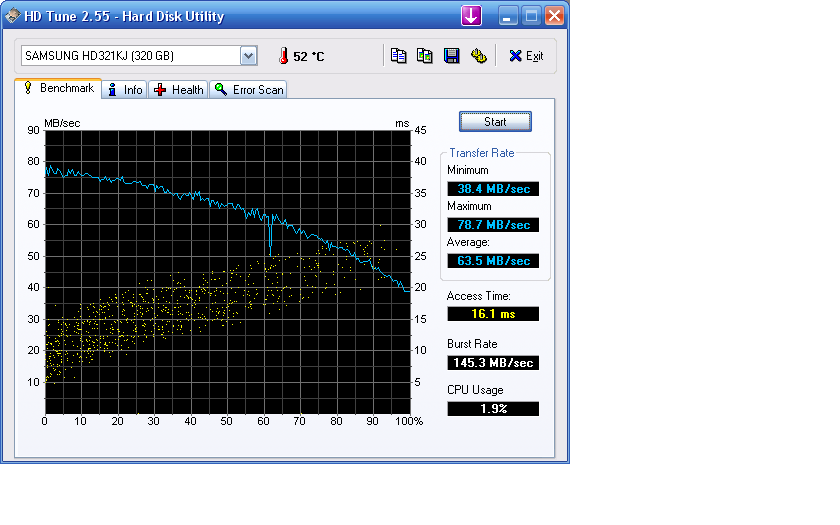This screenshot has width=840, height=525.
Task: Expand the drive selection dropdown arrow
Action: (248, 56)
